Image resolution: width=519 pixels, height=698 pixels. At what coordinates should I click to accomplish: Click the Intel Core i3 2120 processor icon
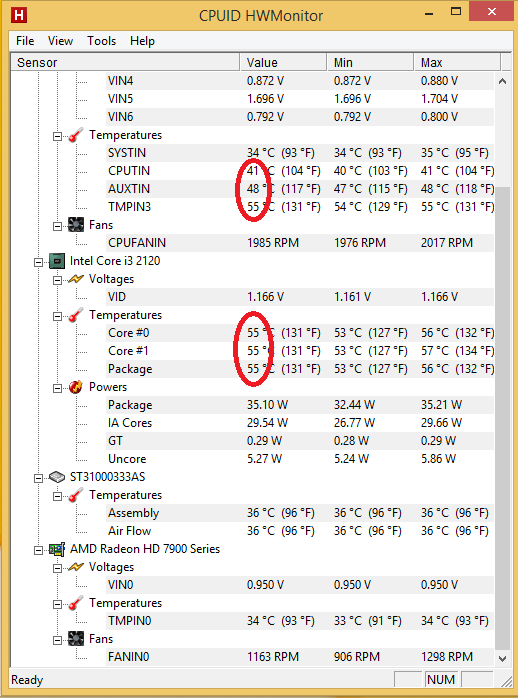(57, 261)
